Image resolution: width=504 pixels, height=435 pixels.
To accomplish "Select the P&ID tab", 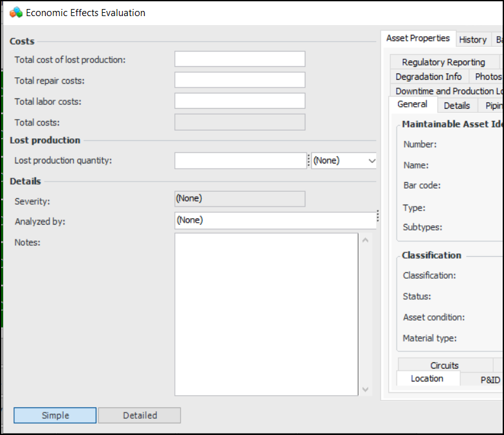I will (490, 380).
